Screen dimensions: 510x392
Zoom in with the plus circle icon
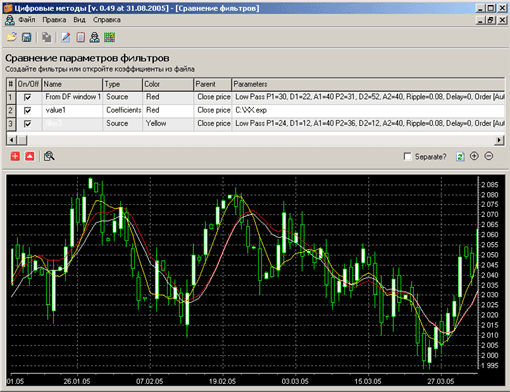(x=474, y=156)
